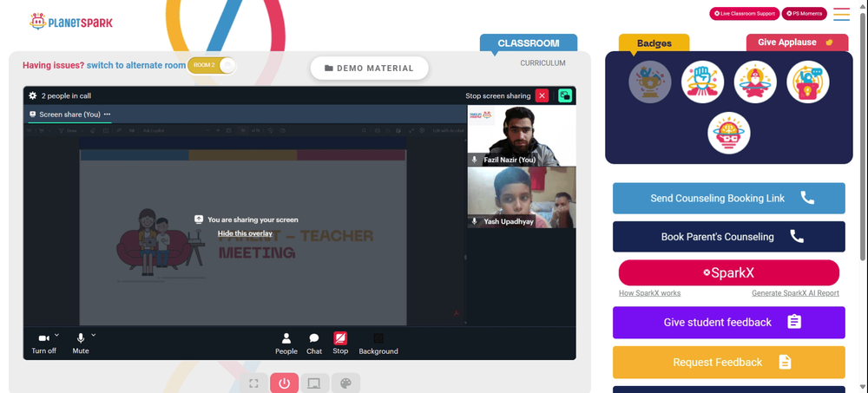The height and width of the screenshot is (393, 868).
Task: Click switch to alternate room text
Action: coord(136,65)
